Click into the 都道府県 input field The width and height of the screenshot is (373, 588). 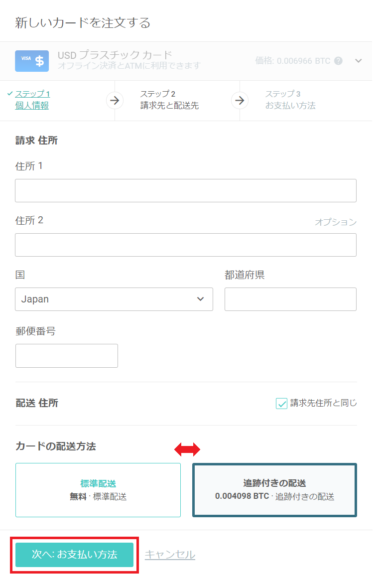coord(290,299)
